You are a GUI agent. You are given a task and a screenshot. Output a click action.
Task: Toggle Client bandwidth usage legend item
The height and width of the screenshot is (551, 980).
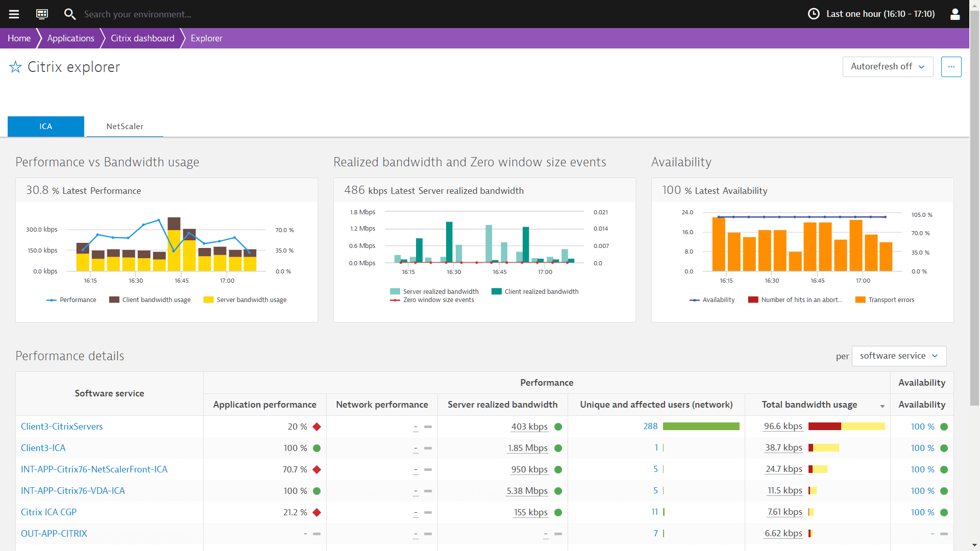(x=150, y=300)
